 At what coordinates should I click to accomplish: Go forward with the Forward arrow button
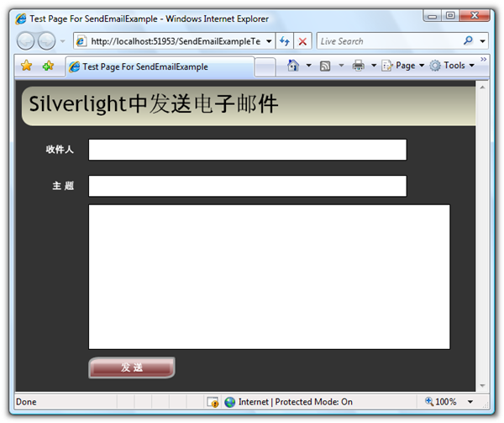pos(46,41)
